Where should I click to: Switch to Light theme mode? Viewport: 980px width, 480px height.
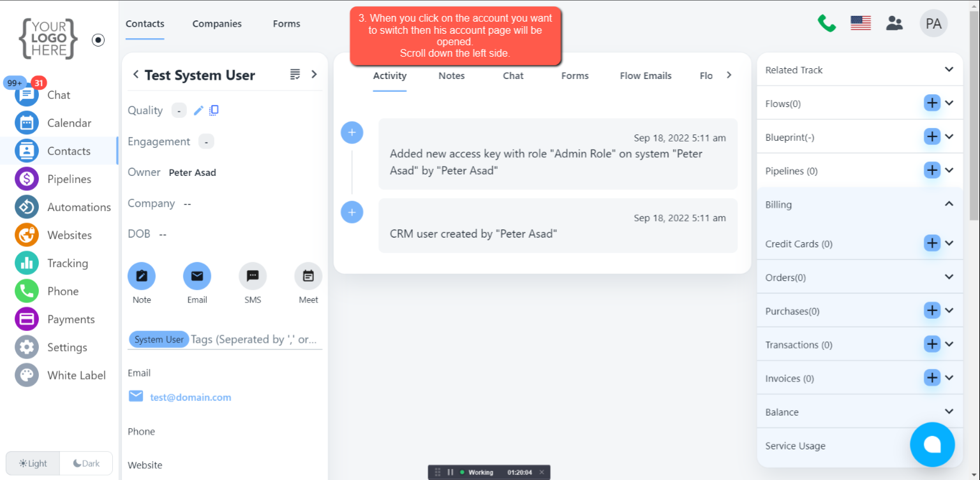coord(33,463)
